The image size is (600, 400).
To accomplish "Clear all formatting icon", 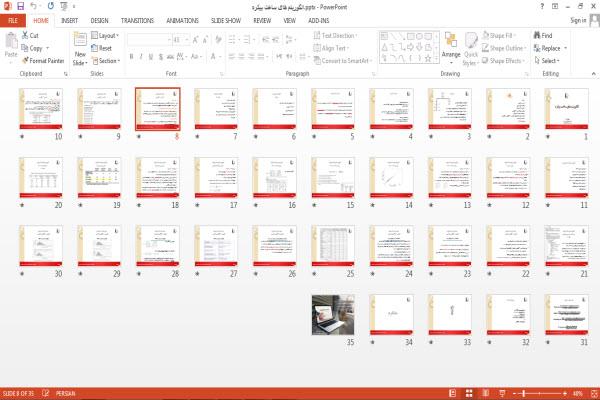I will coord(218,39).
